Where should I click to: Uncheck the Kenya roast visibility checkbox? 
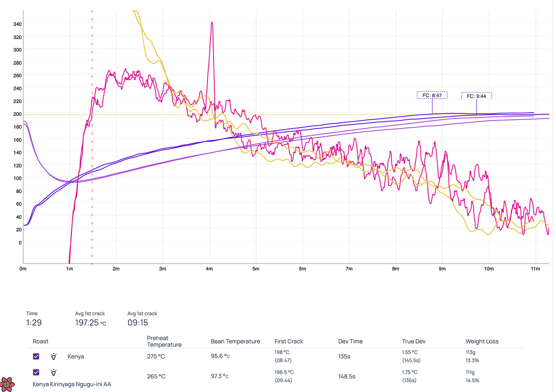click(36, 356)
